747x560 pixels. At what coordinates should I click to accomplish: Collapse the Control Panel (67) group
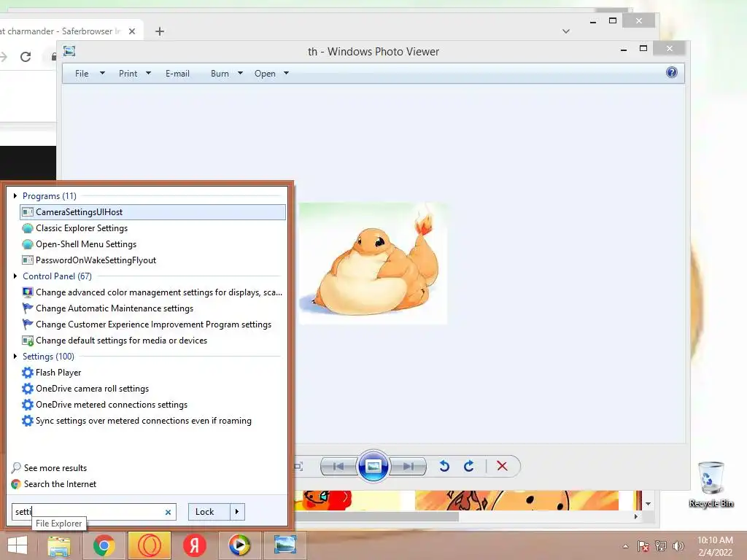point(15,276)
